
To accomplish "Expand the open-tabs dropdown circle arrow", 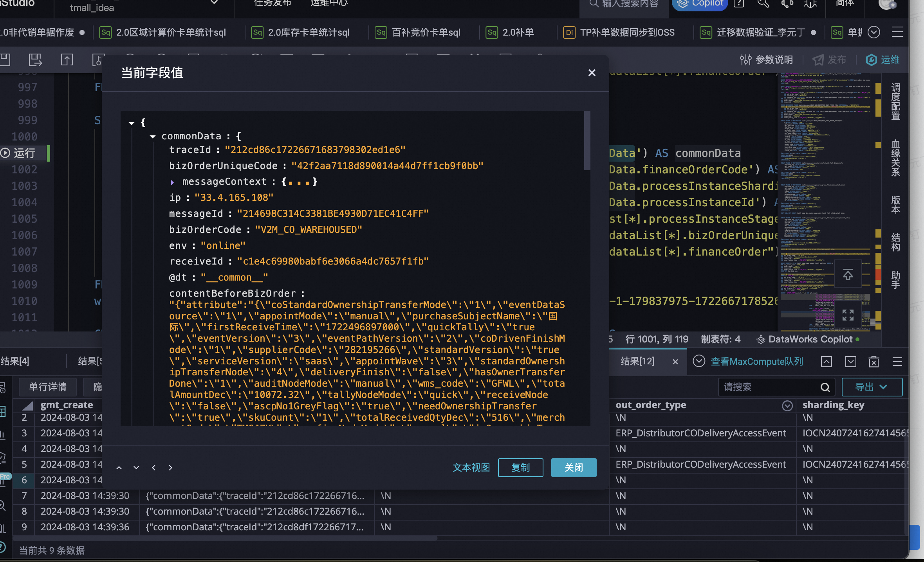I will 874,32.
